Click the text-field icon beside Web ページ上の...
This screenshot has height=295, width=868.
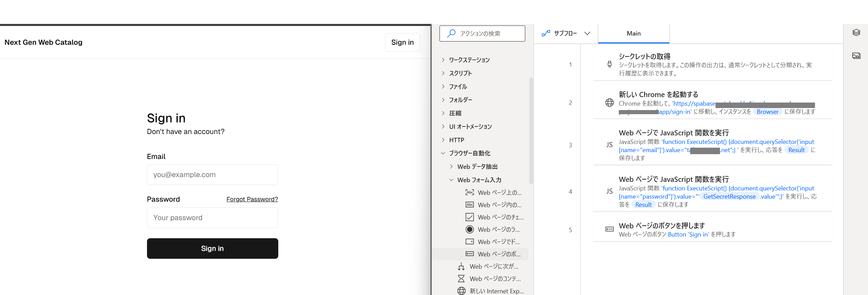[x=470, y=192]
